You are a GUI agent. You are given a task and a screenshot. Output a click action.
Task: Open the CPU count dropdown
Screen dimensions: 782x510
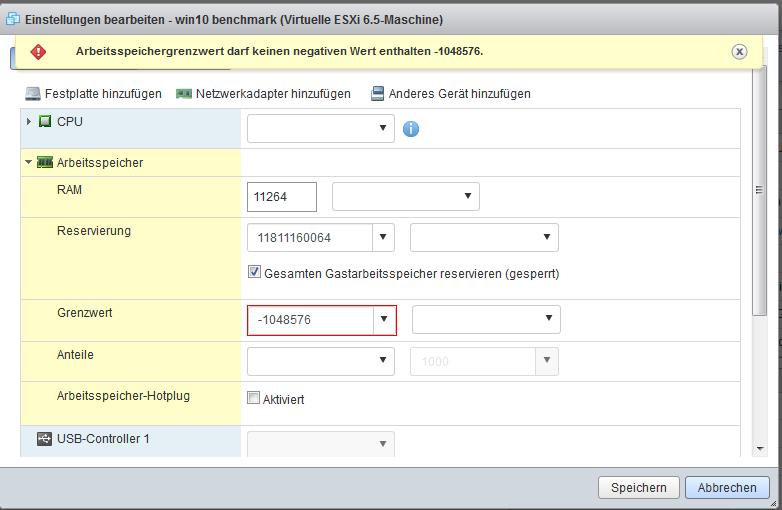[320, 128]
